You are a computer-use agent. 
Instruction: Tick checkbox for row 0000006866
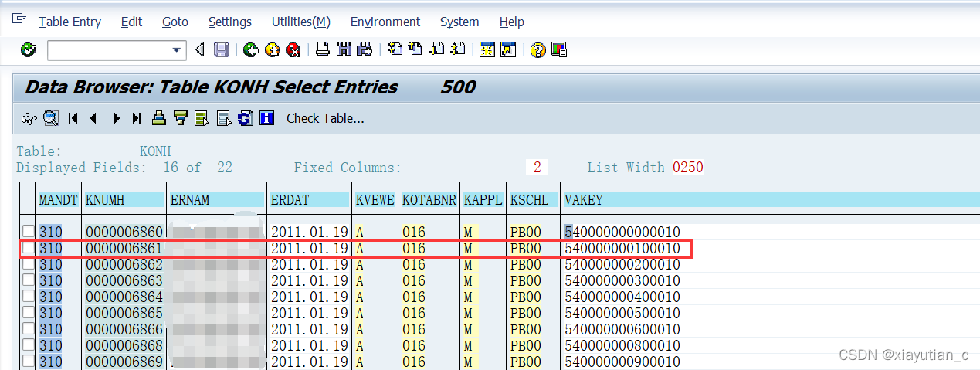29,329
